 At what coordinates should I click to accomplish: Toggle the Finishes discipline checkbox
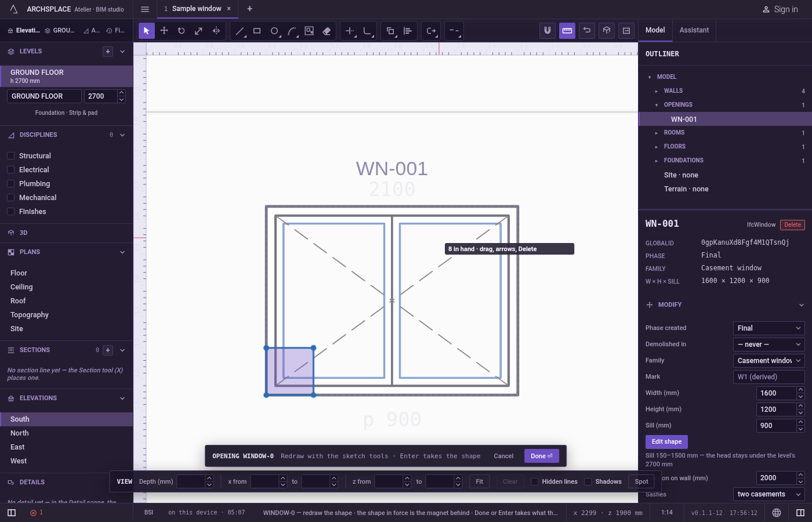pos(10,212)
